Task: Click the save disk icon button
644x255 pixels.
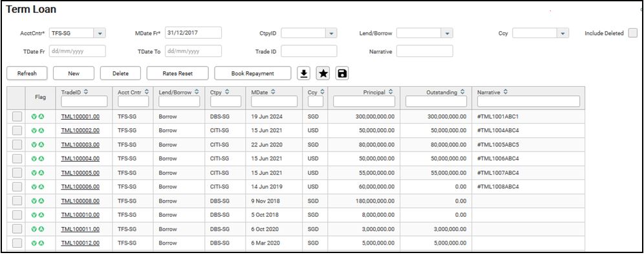Action: pos(342,74)
